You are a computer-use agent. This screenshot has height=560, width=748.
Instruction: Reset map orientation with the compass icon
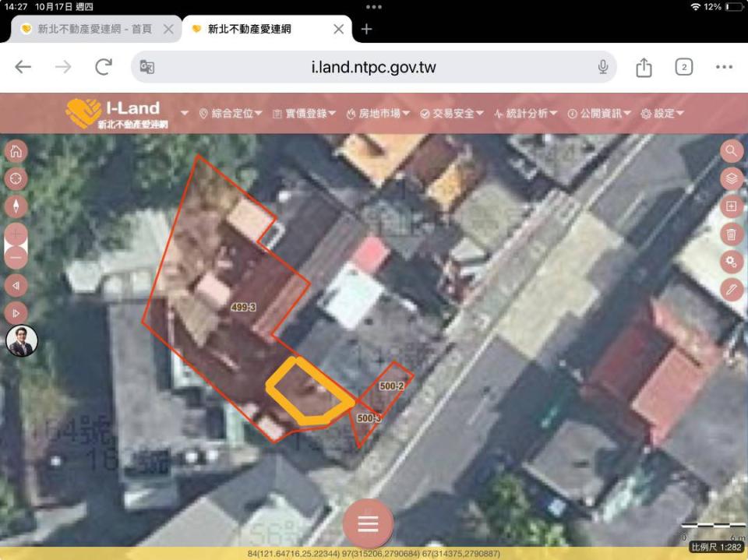pyautogui.click(x=16, y=206)
